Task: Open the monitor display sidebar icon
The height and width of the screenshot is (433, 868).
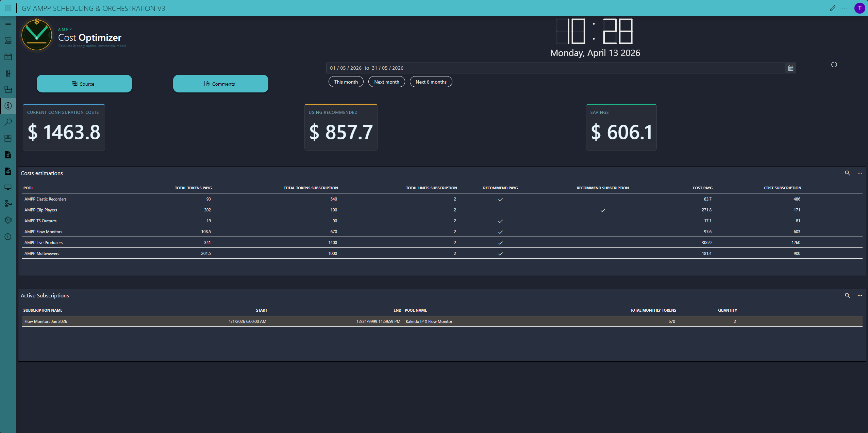Action: (8, 187)
